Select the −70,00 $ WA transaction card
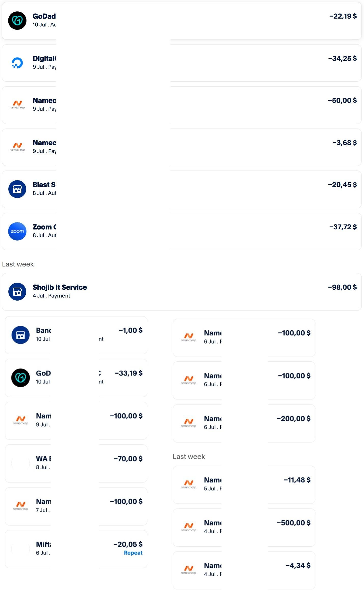364x593 pixels. coord(76,463)
